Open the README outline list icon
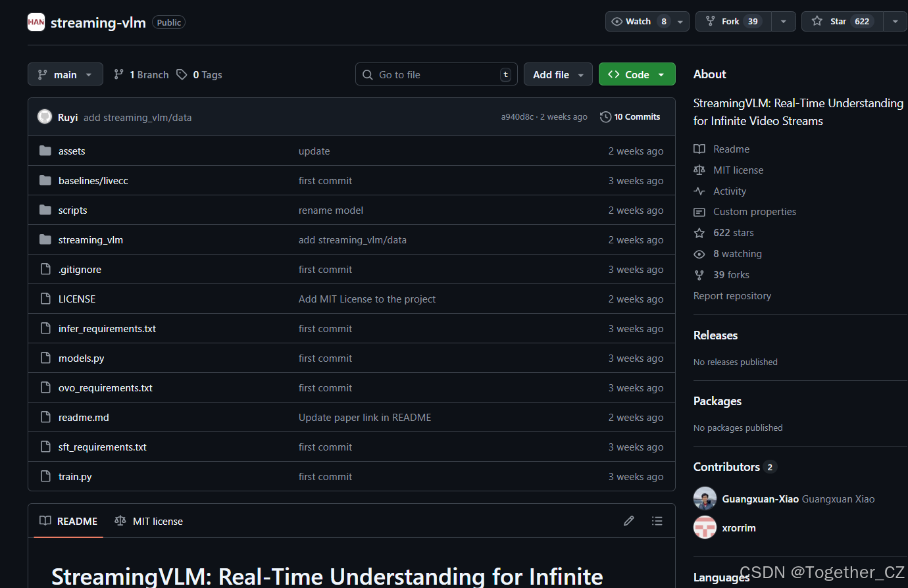 657,520
